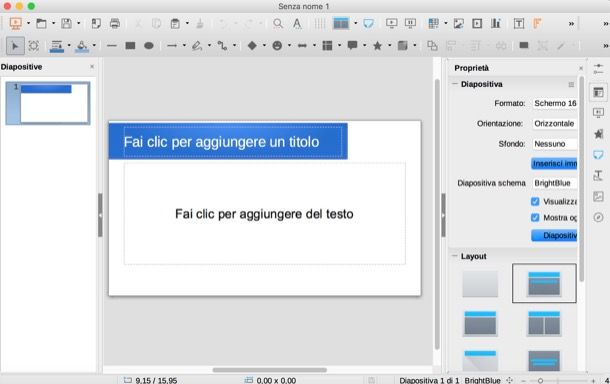Insert chart toolbar icon

click(496, 24)
